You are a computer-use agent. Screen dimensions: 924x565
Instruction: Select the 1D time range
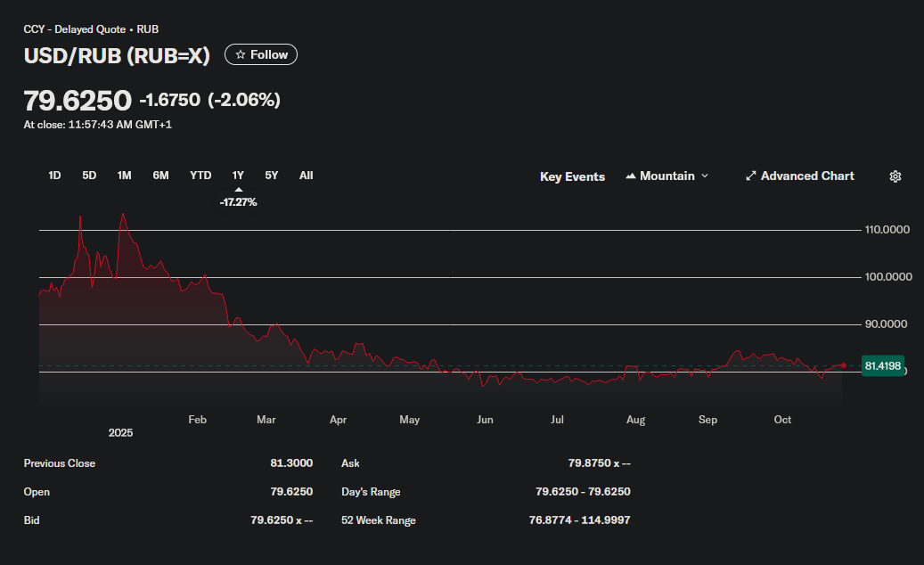[54, 176]
